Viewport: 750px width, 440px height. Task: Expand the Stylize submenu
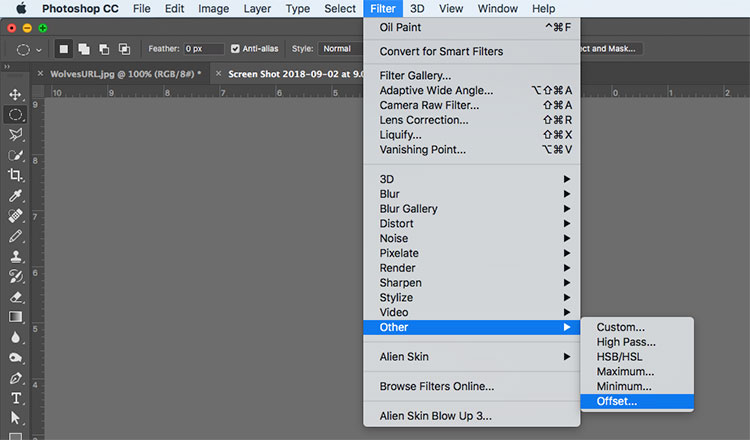click(x=472, y=297)
